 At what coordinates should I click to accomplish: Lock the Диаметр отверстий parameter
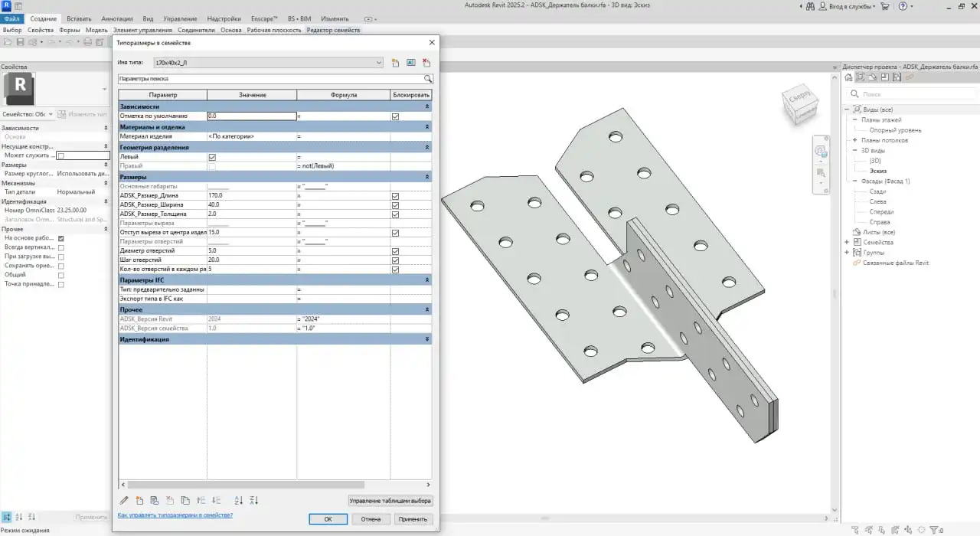coord(395,250)
